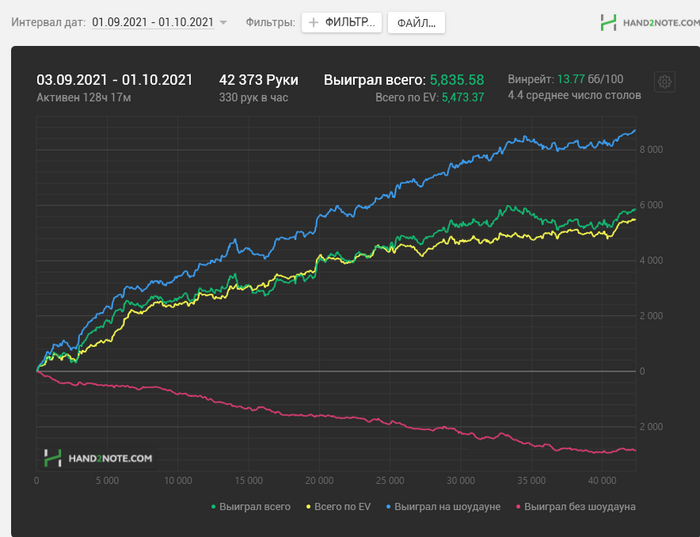Click the total won value 5,835.58
The height and width of the screenshot is (537, 700).
(457, 80)
